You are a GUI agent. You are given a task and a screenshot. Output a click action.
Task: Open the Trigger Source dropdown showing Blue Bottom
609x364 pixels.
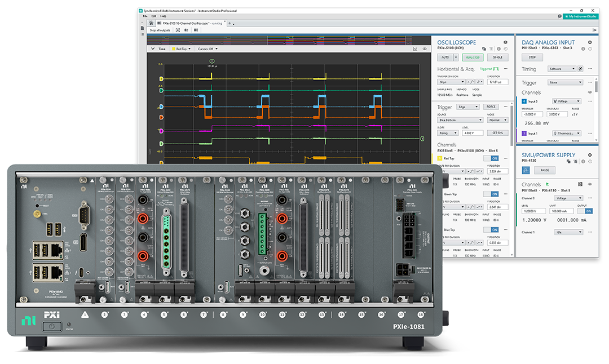click(460, 120)
